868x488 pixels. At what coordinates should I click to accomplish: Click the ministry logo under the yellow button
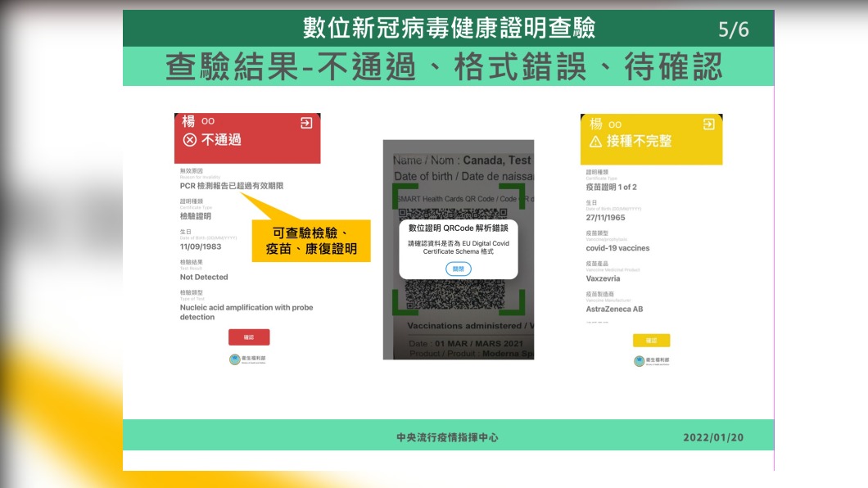[x=652, y=361]
